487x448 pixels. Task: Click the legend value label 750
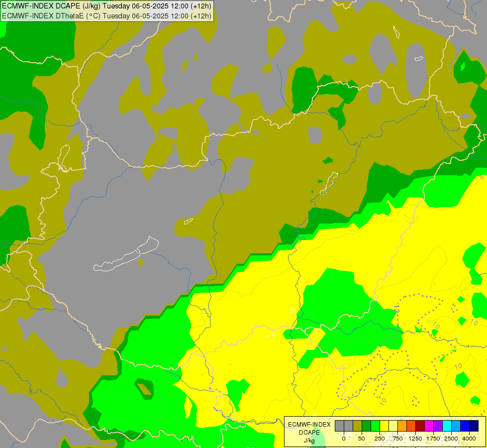397,439
